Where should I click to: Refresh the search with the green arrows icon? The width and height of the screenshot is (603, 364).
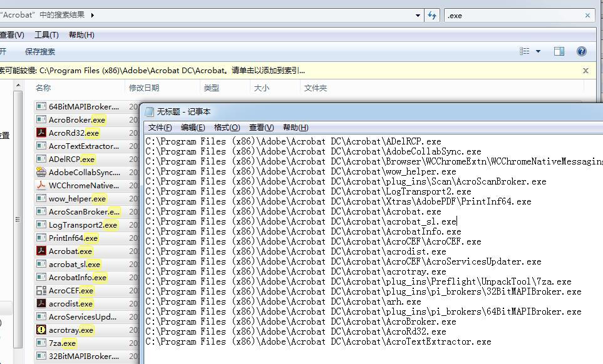coord(432,15)
